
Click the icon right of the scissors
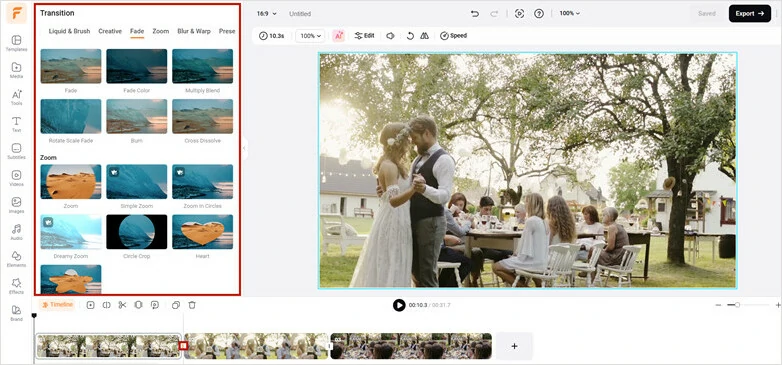click(x=139, y=305)
